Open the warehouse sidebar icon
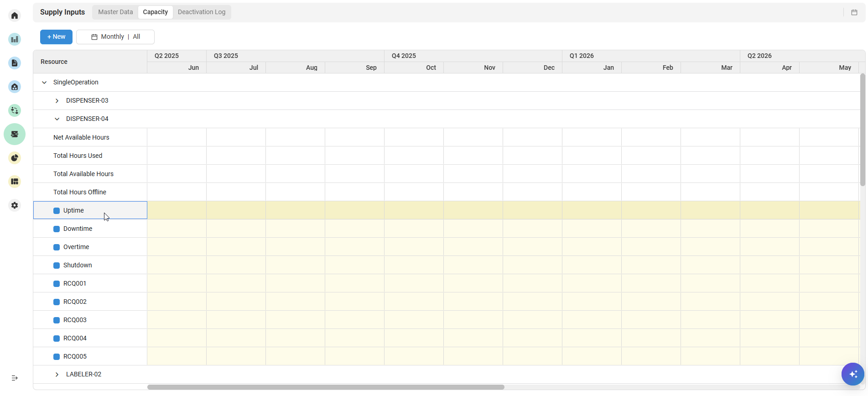This screenshot has width=868, height=396. pyautogui.click(x=15, y=87)
